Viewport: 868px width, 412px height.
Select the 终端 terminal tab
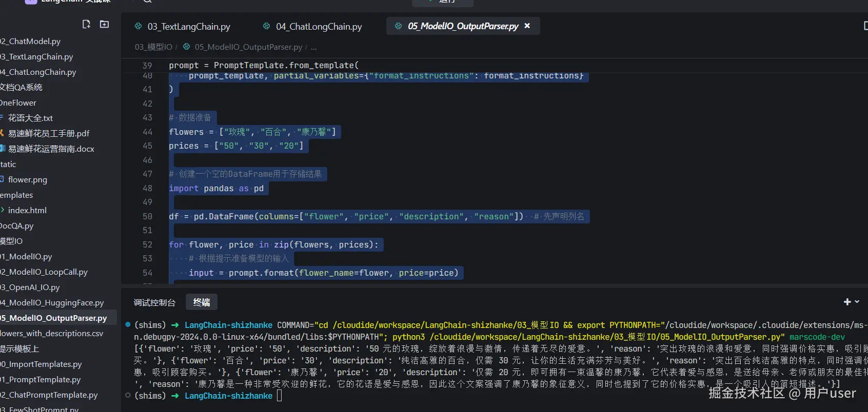(x=202, y=302)
